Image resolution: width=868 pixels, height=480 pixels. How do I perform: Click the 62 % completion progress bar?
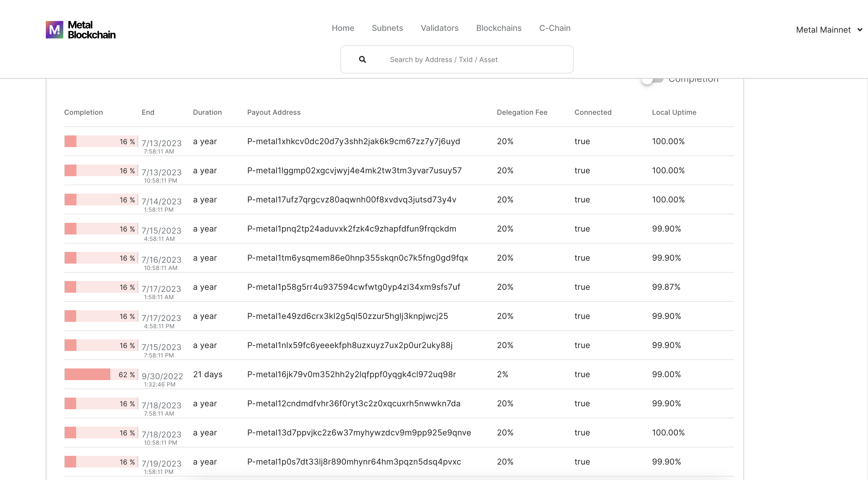101,374
